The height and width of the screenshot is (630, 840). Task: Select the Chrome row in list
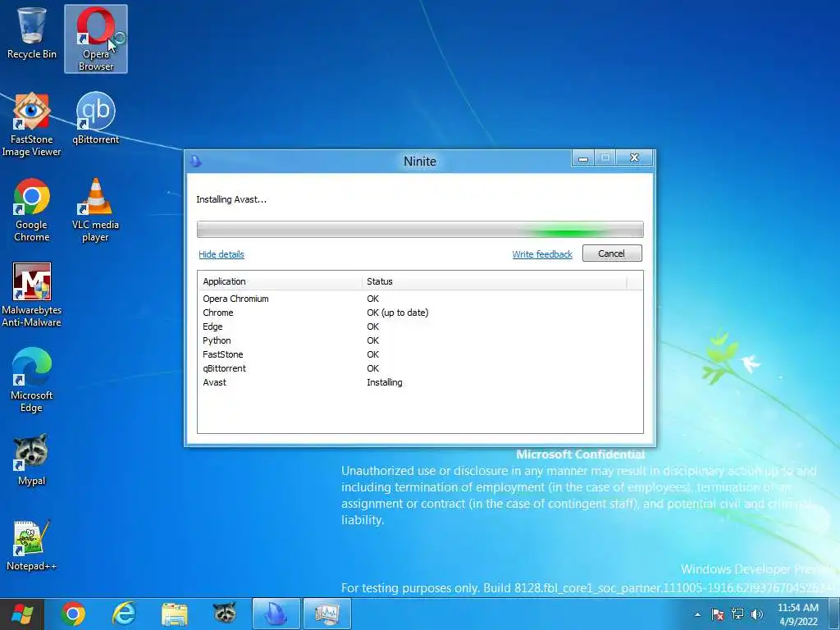420,313
